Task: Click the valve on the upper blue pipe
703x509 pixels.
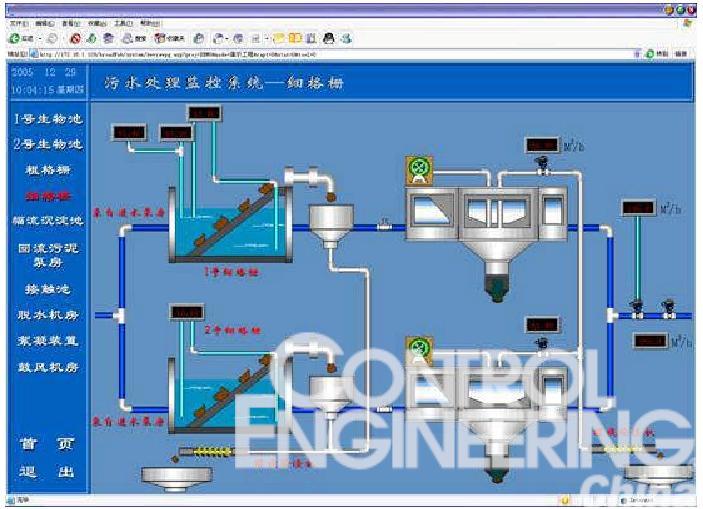Action: [x=384, y=224]
